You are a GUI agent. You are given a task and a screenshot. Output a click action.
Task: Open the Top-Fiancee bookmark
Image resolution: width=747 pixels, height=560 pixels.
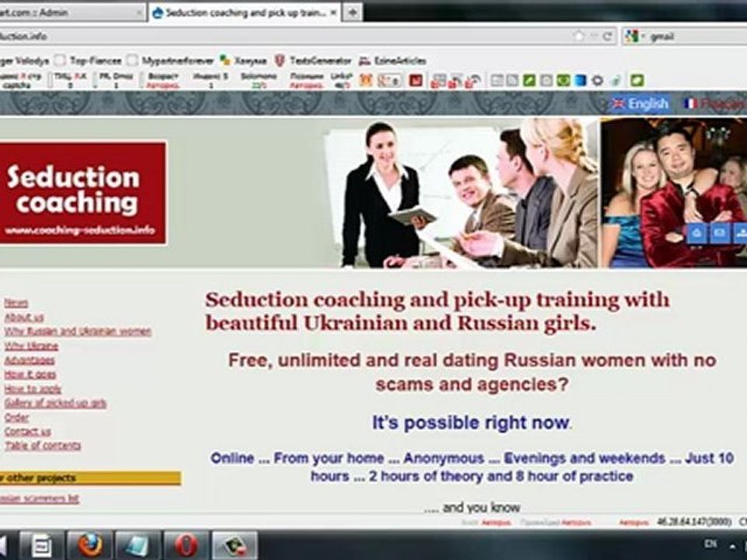[88, 61]
